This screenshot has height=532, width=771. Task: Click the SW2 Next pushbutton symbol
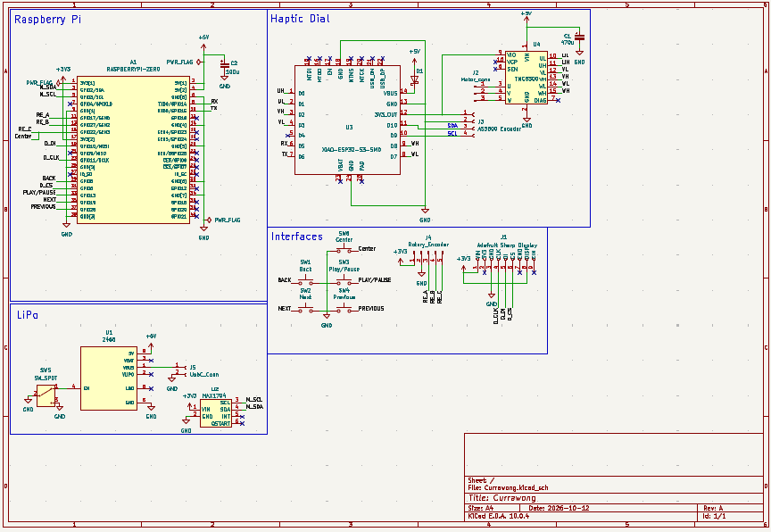pyautogui.click(x=305, y=311)
